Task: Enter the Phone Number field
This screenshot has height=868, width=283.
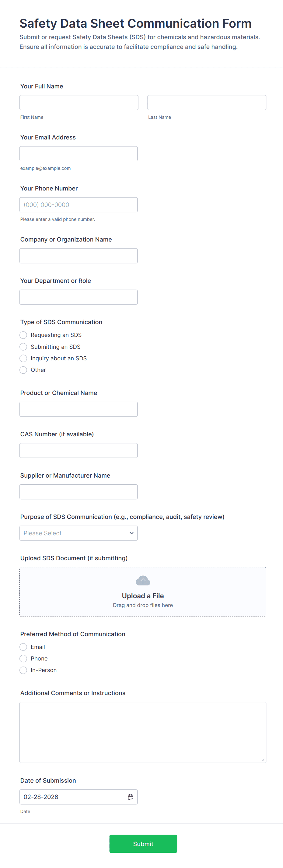Action: tap(78, 205)
